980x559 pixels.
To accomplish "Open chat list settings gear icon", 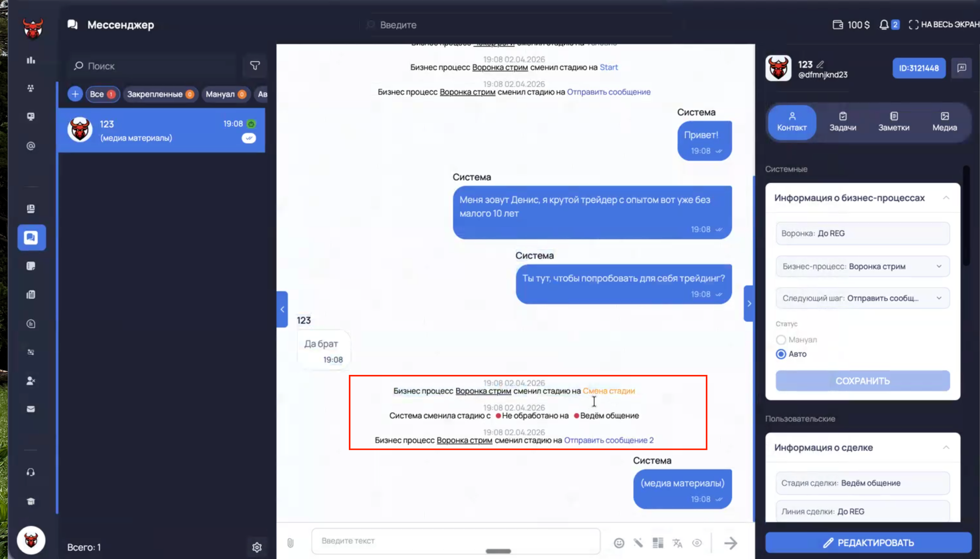I will [257, 547].
